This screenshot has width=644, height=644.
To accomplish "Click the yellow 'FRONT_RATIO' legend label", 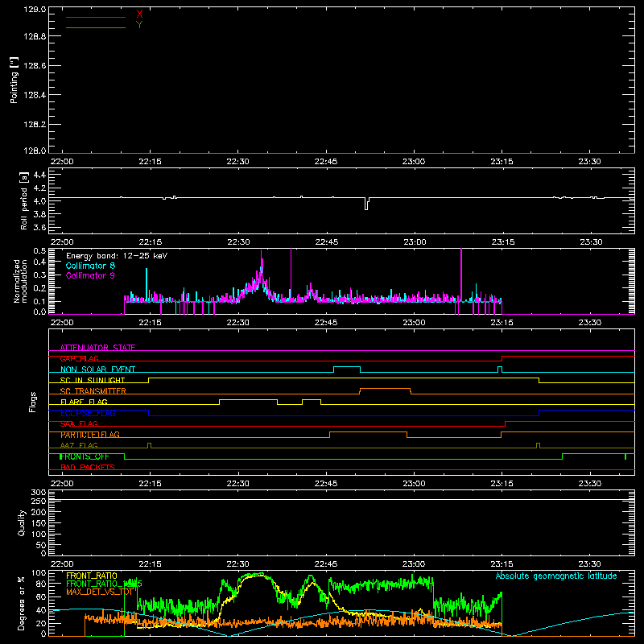I will tap(92, 576).
